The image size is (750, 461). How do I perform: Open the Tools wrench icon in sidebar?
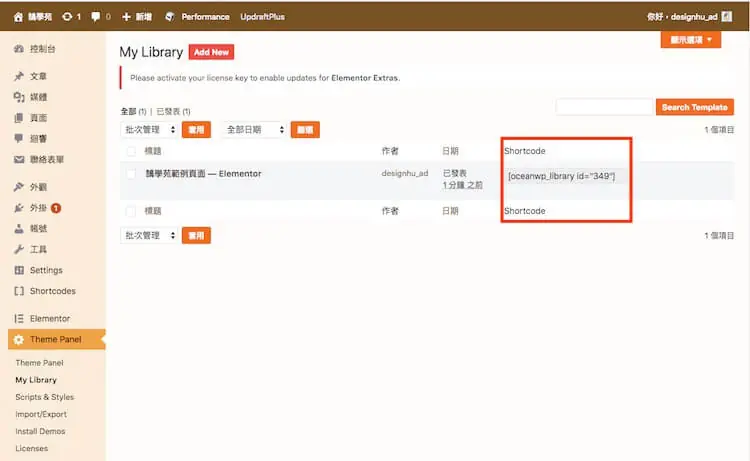(x=19, y=249)
